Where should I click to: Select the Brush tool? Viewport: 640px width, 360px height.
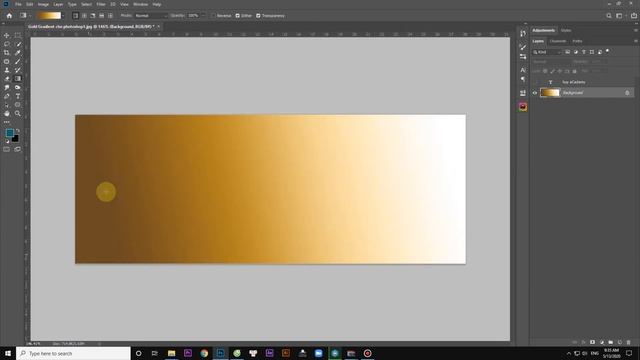point(18,62)
